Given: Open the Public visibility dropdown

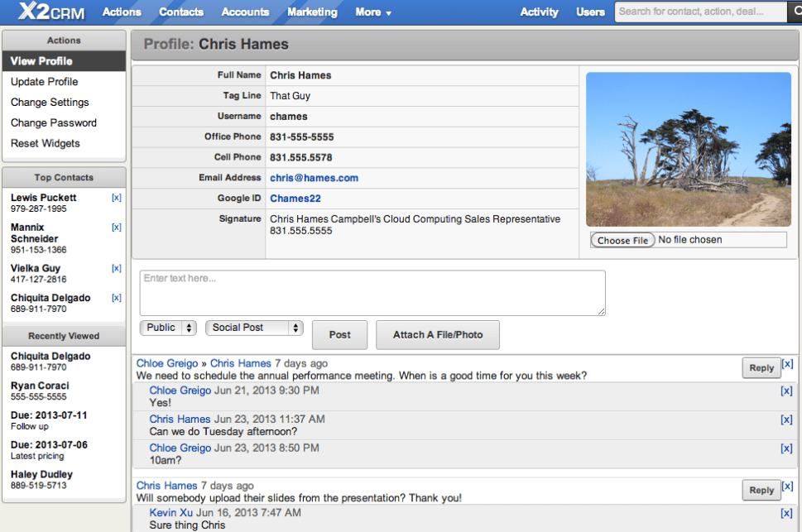Looking at the screenshot, I should click(168, 328).
